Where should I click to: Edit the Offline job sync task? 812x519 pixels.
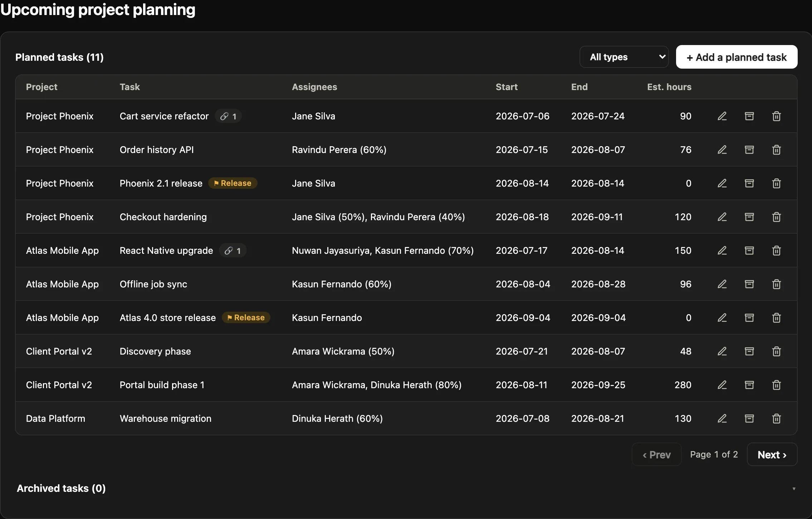[722, 284]
